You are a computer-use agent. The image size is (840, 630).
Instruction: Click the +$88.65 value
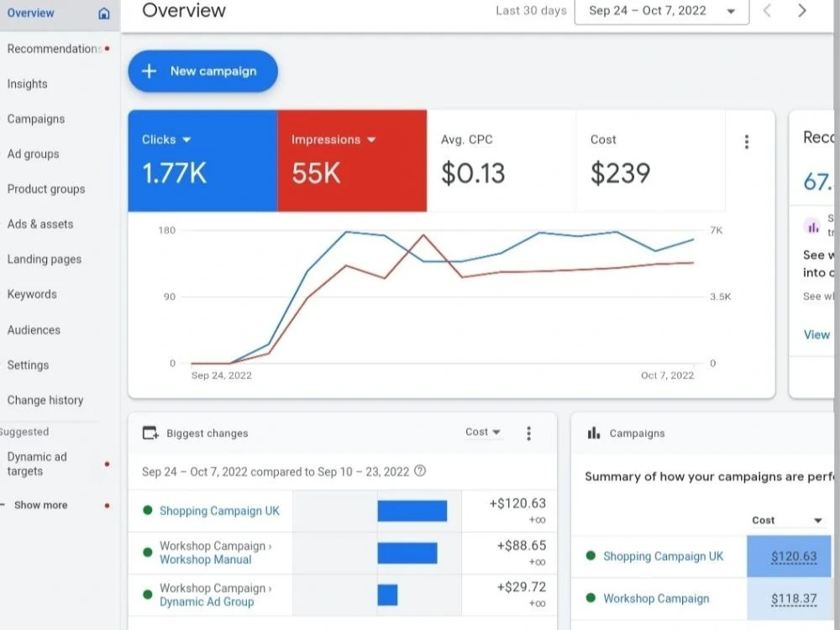522,546
